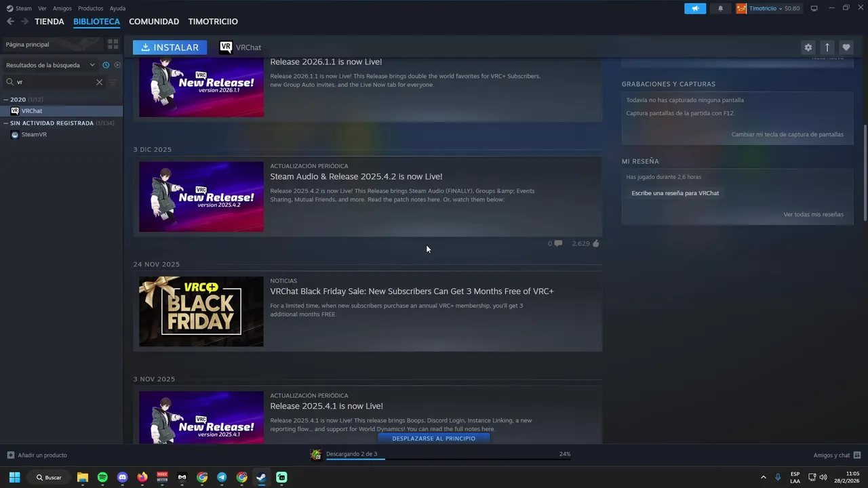Open Ver todas mis reseñas link
The height and width of the screenshot is (488, 868).
(813, 214)
